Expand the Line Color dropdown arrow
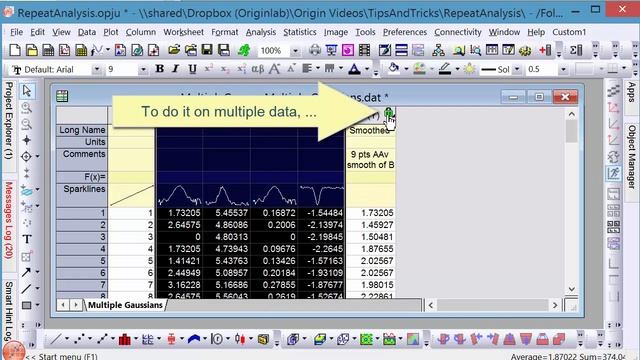The image size is (640, 360). click(457, 69)
